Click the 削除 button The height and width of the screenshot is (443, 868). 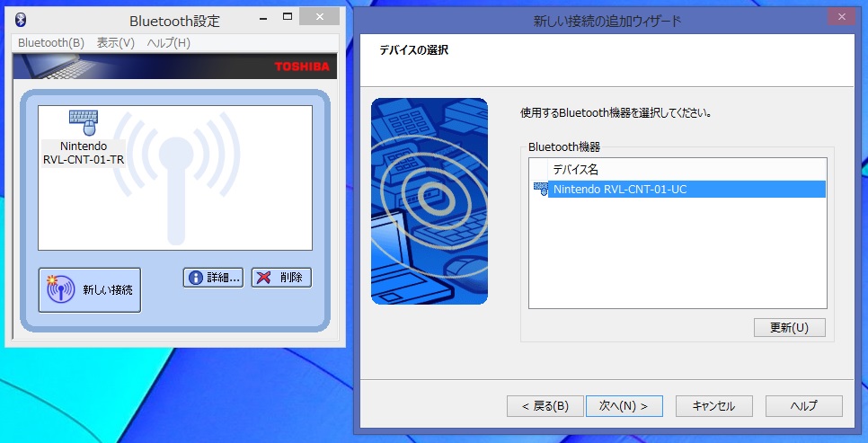pyautogui.click(x=282, y=278)
